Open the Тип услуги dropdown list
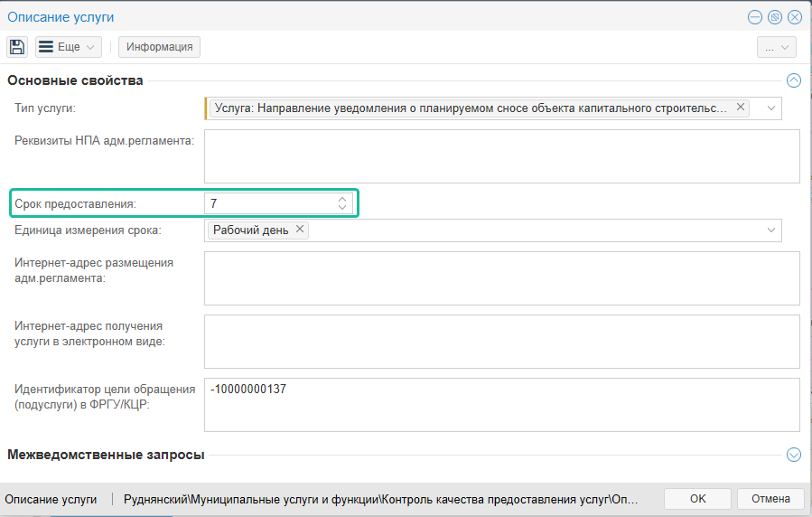This screenshot has height=517, width=812. click(x=771, y=108)
